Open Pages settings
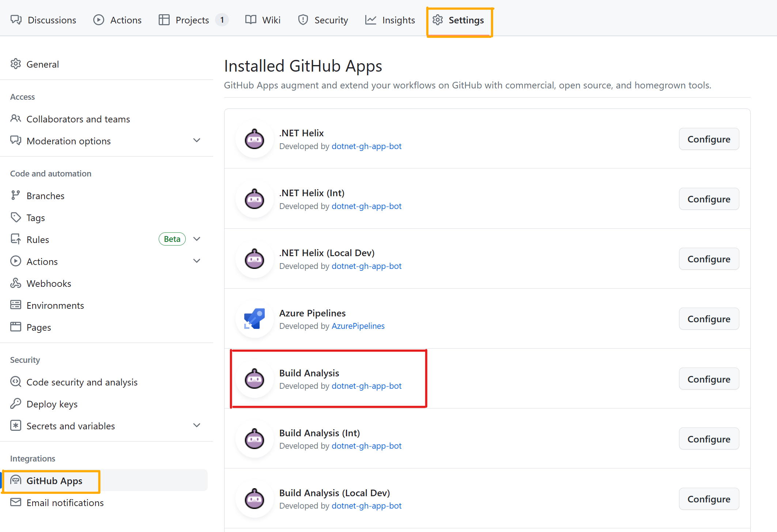 106,327
